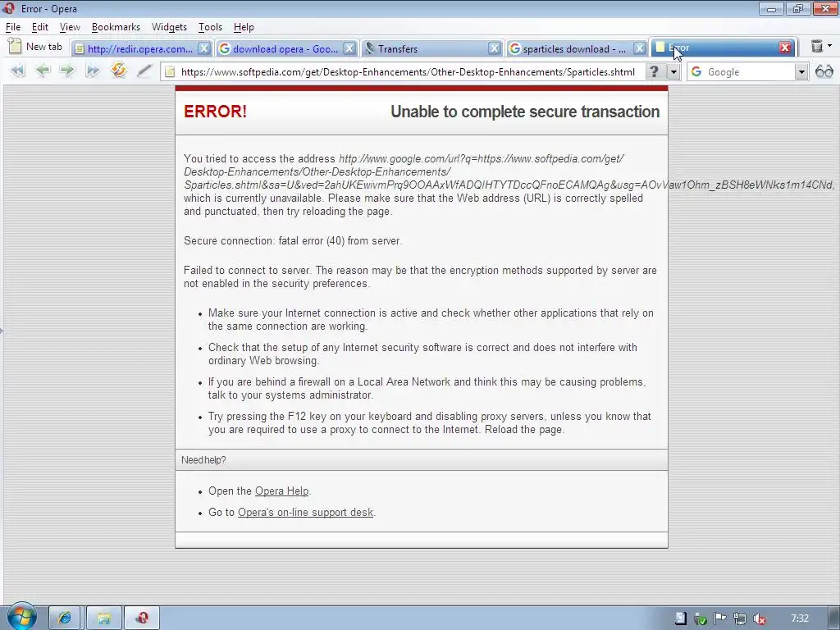Minimize the Opera window
Screen dimensions: 840x630
771,8
